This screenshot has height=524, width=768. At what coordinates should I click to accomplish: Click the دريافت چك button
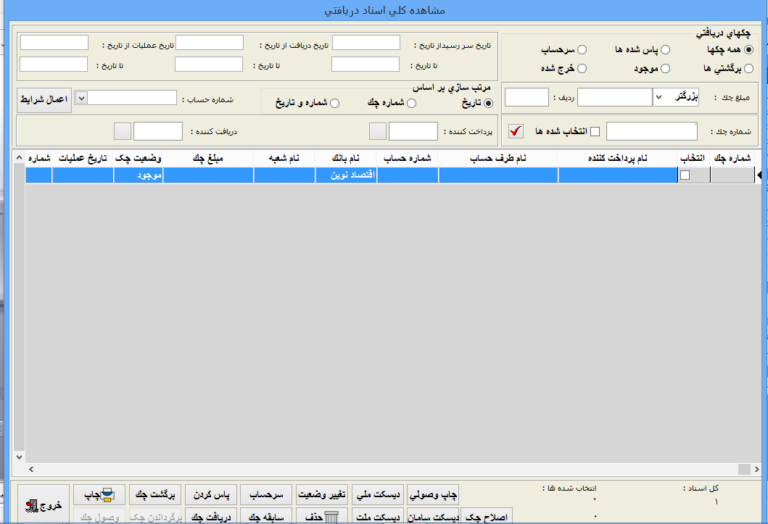coord(211,516)
